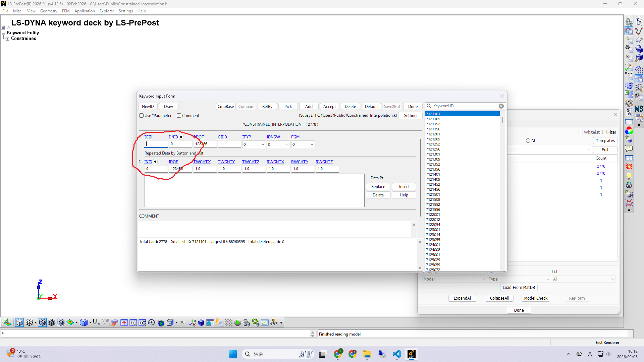This screenshot has height=362, width=644.
Task: Open the Application menu
Action: click(85, 11)
